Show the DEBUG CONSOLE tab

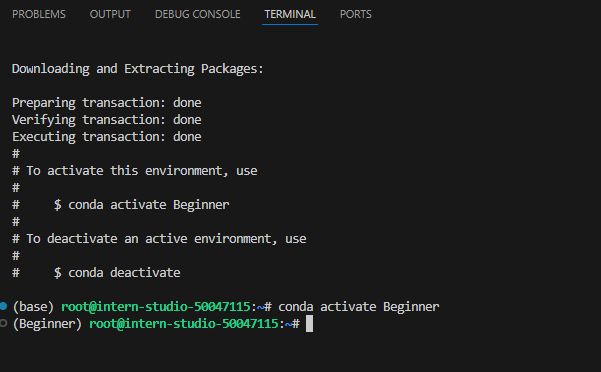point(197,14)
